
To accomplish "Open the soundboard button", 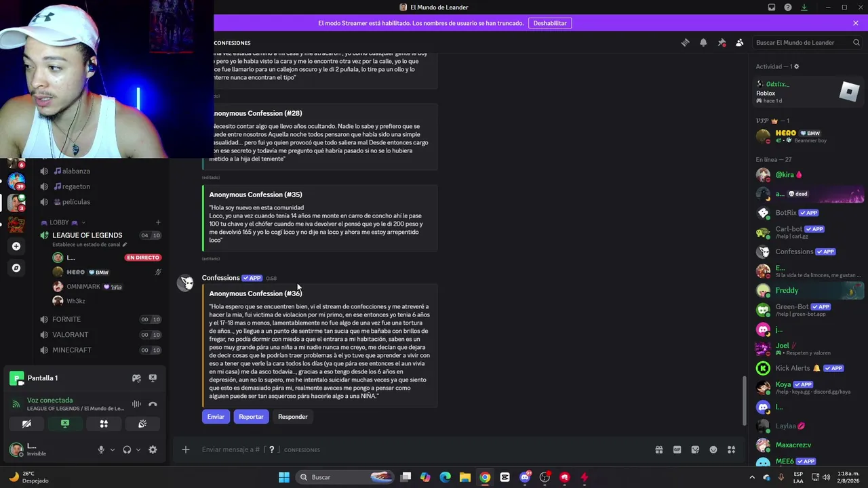I will 142,424.
